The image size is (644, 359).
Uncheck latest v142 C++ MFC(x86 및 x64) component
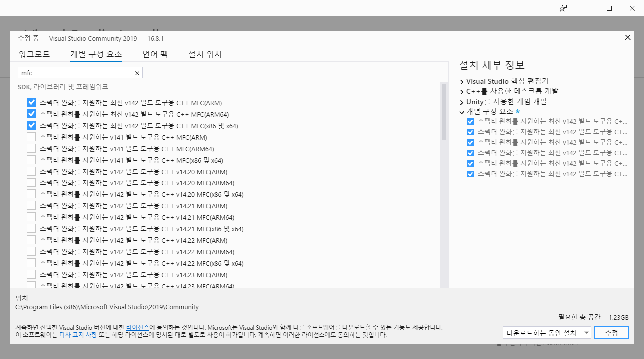pos(31,126)
